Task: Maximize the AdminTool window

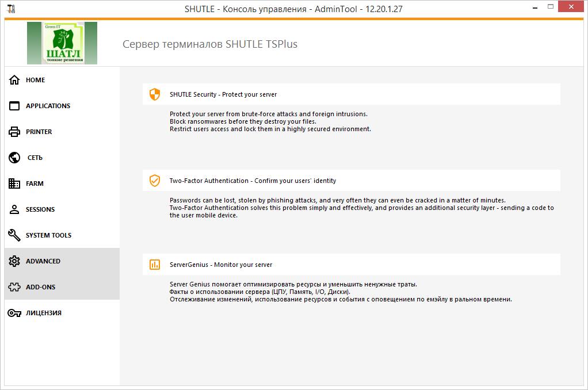Action: pos(551,7)
